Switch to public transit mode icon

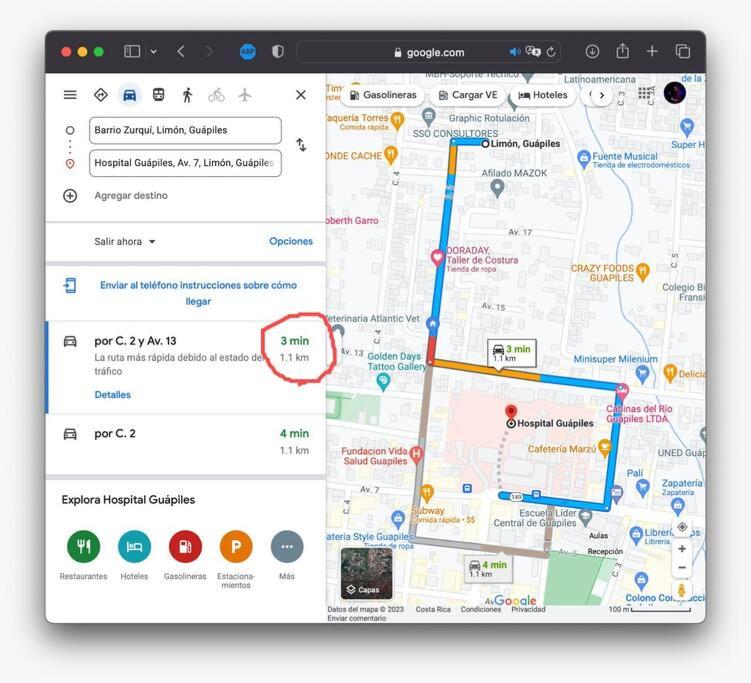[159, 95]
